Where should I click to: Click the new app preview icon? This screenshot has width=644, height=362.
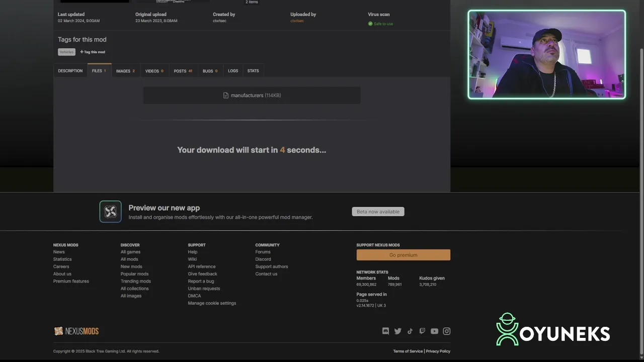point(110,212)
